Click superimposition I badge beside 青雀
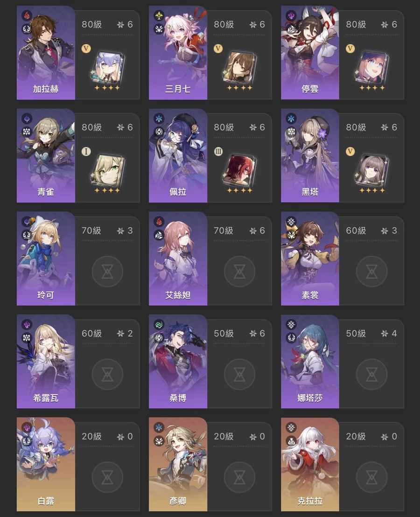The height and width of the screenshot is (517, 420). 86,151
